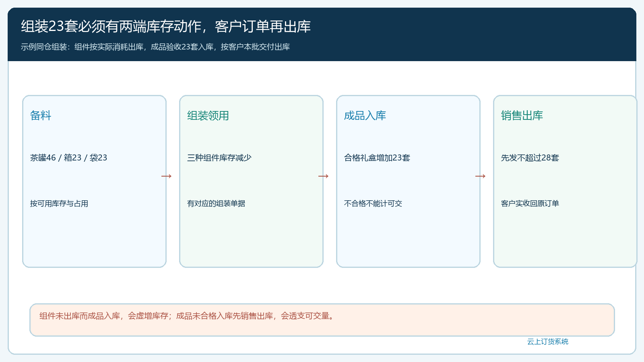Select the 成品入库 card heading
The image size is (644, 362).
point(365,116)
